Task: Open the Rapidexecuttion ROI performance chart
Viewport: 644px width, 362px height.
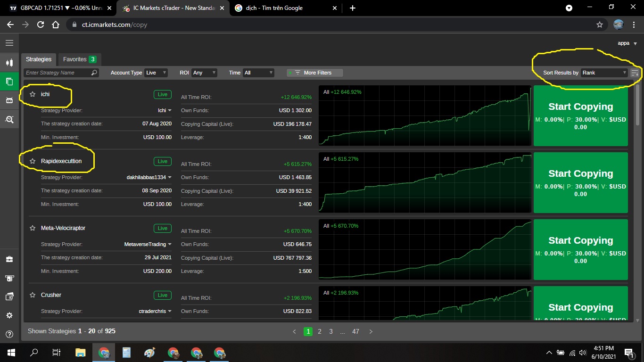Action: 425,182
